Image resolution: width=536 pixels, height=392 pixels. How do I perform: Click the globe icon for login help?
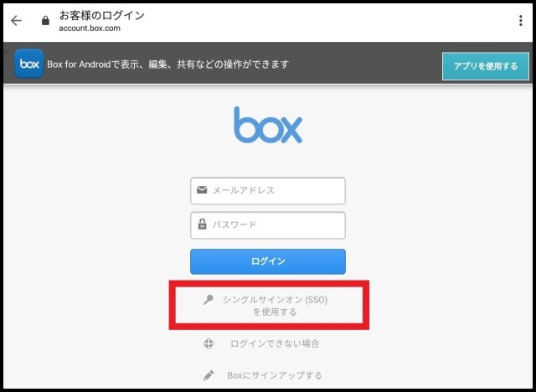[x=209, y=343]
